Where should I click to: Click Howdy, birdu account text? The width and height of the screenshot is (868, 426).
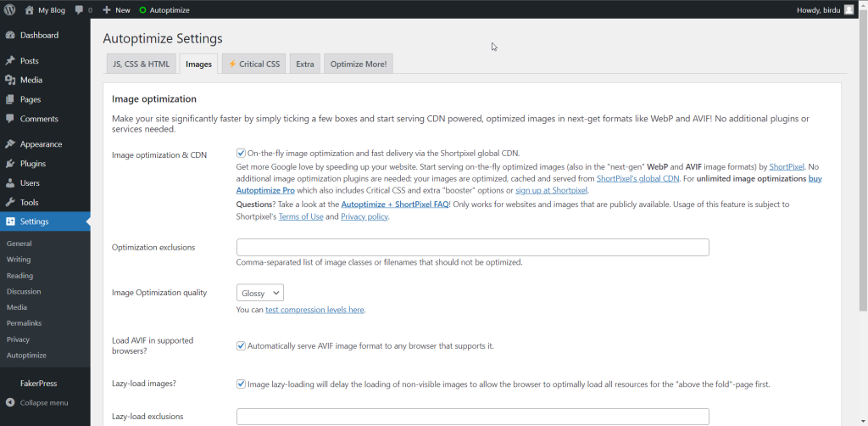click(819, 10)
